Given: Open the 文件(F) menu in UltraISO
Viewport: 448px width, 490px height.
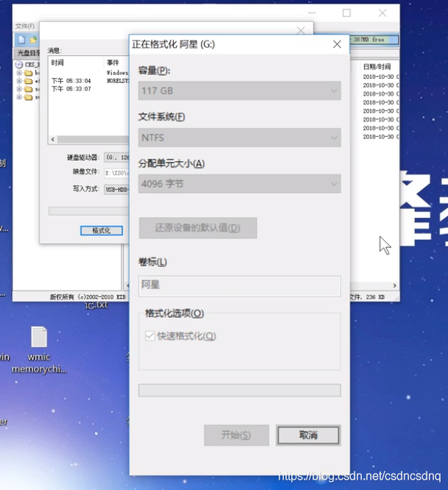Looking at the screenshot, I should pos(25,26).
